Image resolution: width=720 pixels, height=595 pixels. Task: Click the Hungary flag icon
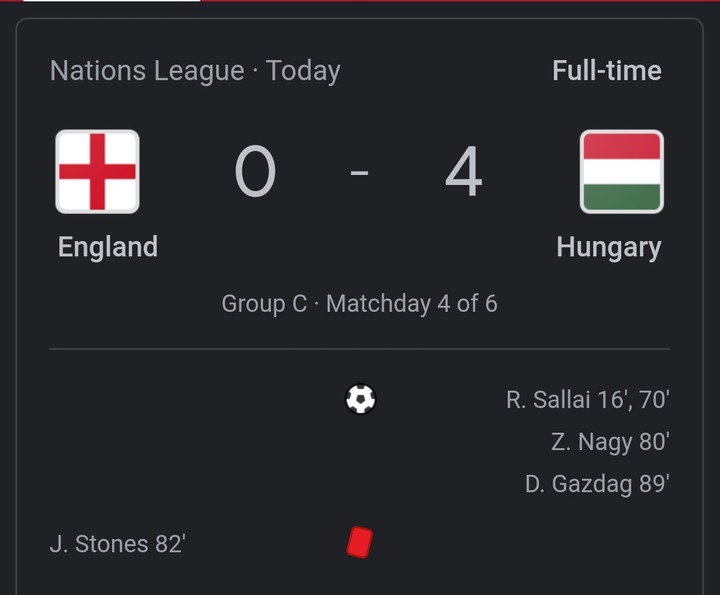coord(622,172)
